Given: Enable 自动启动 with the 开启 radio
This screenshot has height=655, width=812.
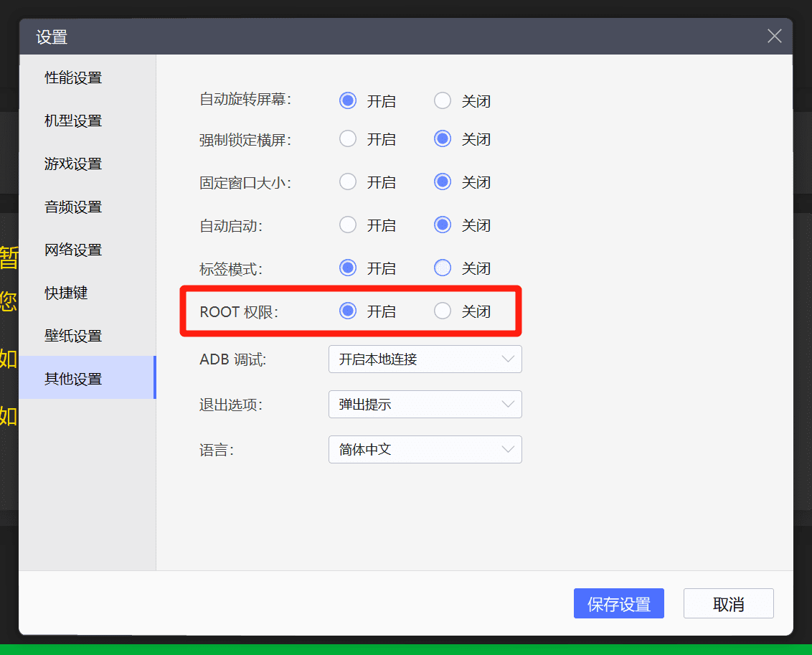Looking at the screenshot, I should (x=348, y=225).
